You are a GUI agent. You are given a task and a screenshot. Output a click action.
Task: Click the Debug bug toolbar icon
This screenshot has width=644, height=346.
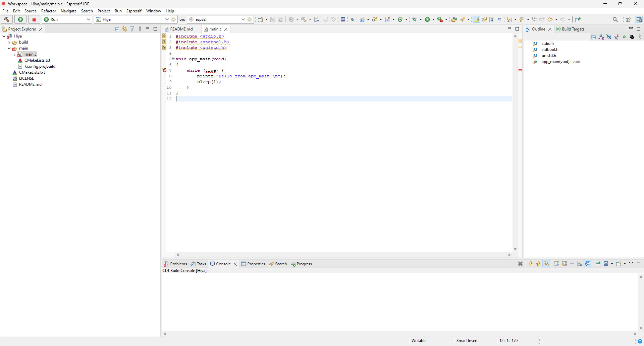[415, 19]
